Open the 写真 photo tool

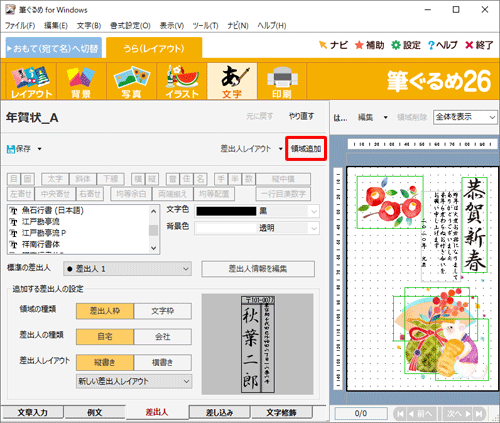coord(131,81)
